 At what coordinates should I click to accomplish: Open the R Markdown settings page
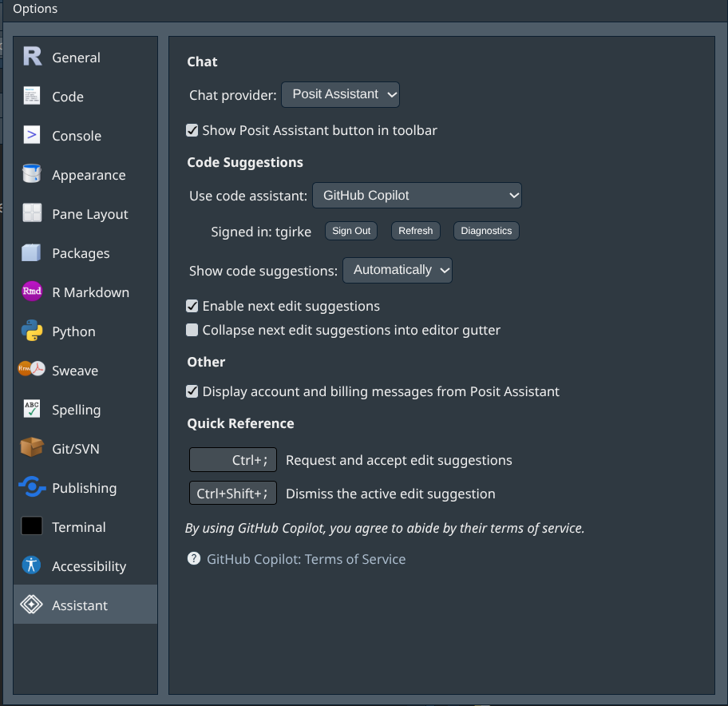85,292
